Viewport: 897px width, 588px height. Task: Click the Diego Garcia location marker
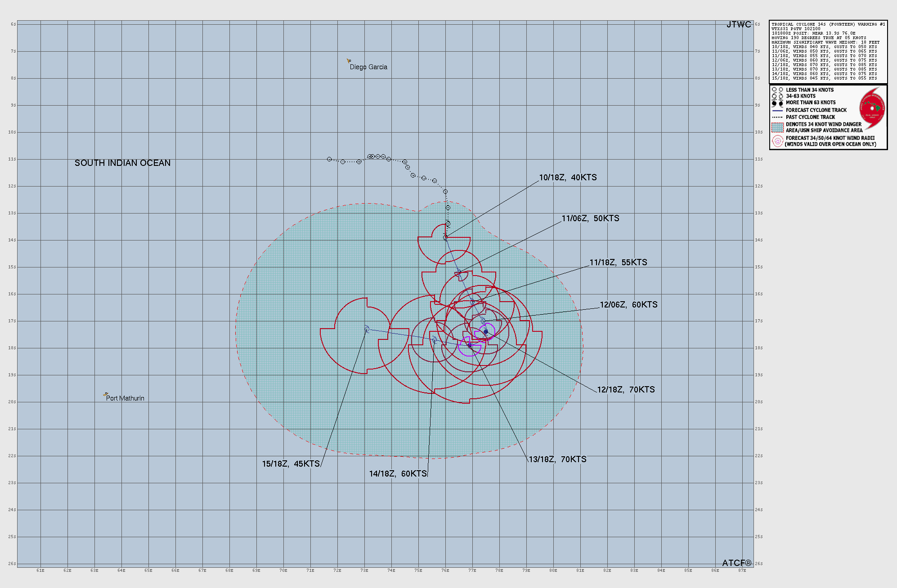[349, 61]
